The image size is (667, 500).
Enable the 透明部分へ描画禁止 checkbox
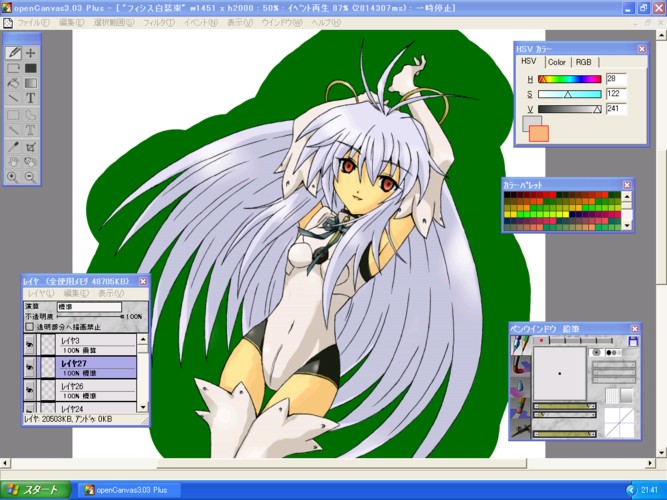click(29, 327)
